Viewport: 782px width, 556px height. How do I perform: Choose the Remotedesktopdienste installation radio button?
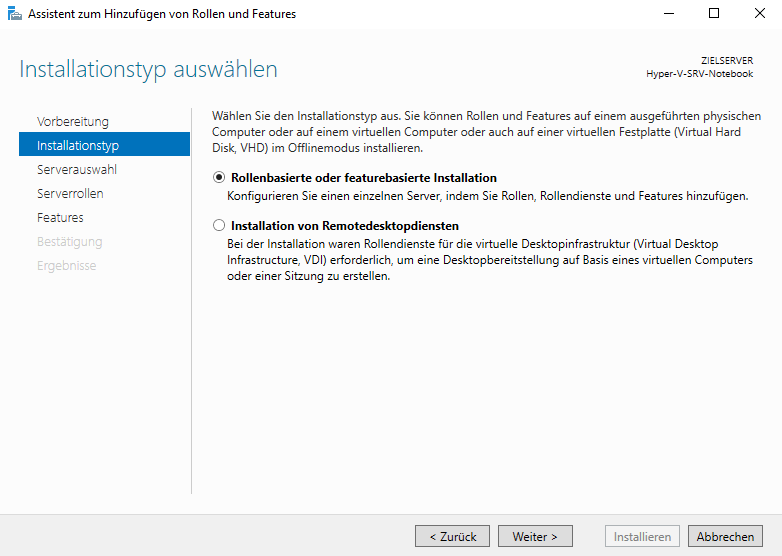pos(220,226)
